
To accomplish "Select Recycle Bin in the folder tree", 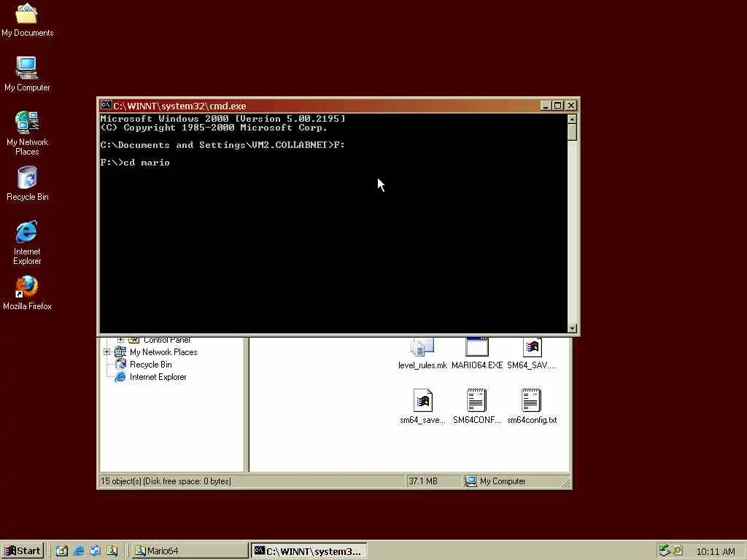I will [x=150, y=365].
